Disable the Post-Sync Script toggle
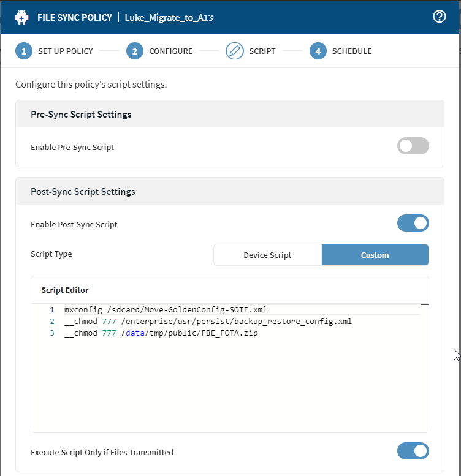This screenshot has width=461, height=476. pyautogui.click(x=413, y=224)
